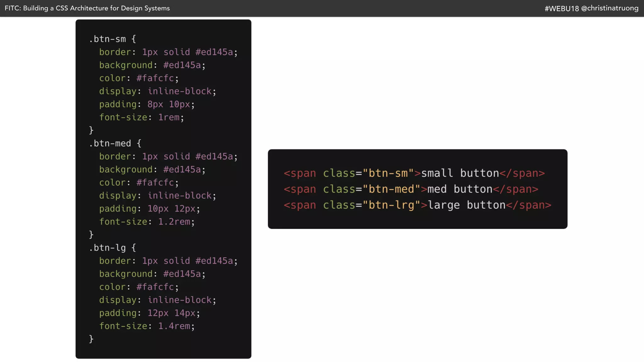Image resolution: width=644 pixels, height=362 pixels.
Task: Click the .btn-lg selector line
Action: pyautogui.click(x=112, y=248)
